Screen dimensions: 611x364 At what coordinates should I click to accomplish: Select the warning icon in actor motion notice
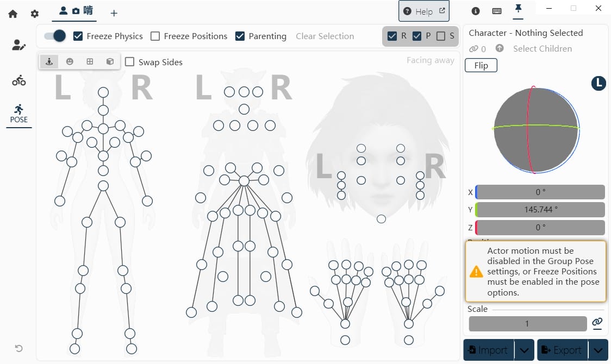476,271
